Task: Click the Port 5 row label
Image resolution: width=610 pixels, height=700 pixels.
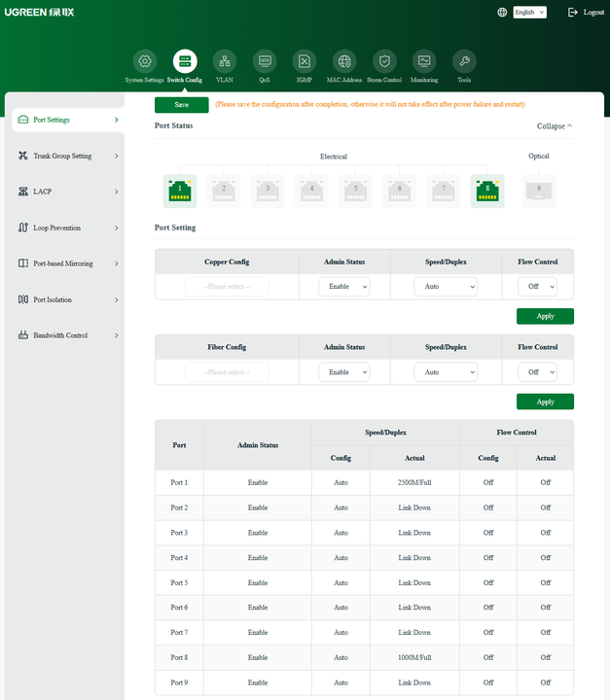Action: pyautogui.click(x=179, y=582)
